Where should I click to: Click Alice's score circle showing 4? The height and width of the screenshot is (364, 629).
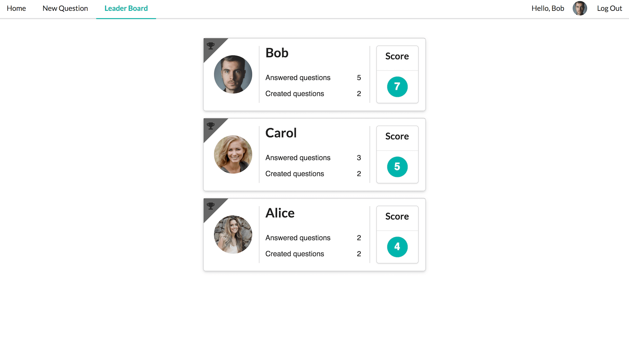coord(397,247)
